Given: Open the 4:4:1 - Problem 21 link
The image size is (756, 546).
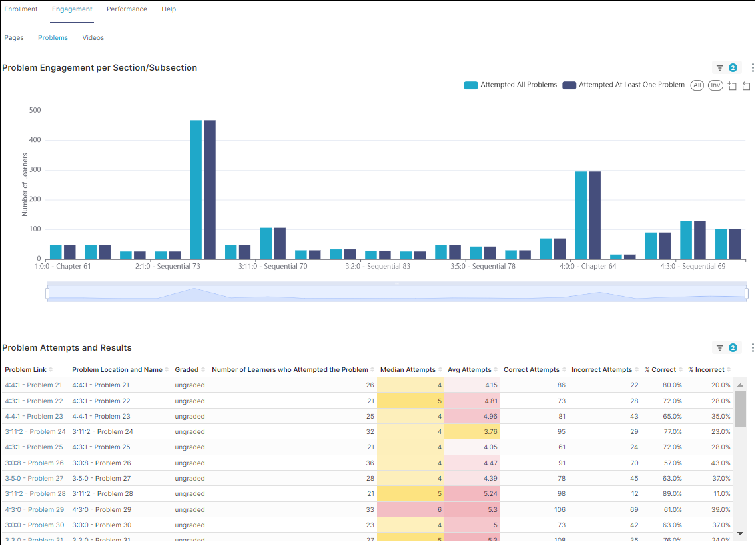Looking at the screenshot, I should click(33, 385).
